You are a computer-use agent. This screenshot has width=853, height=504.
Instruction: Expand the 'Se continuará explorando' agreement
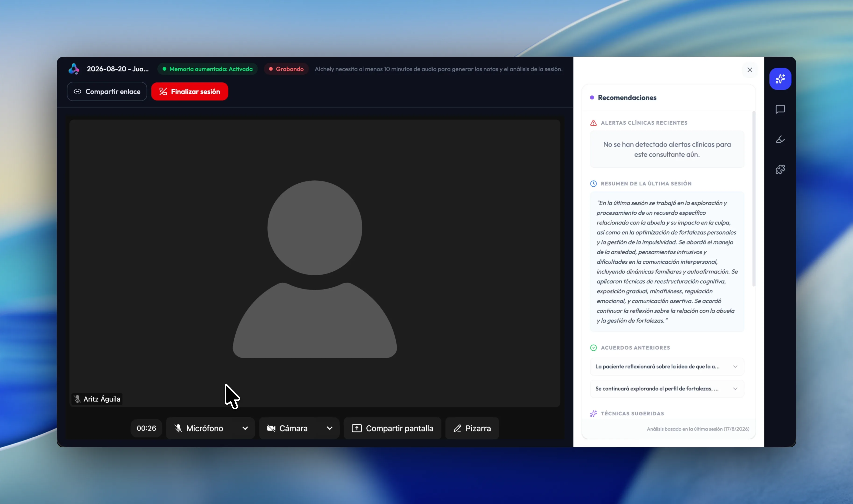point(667,388)
